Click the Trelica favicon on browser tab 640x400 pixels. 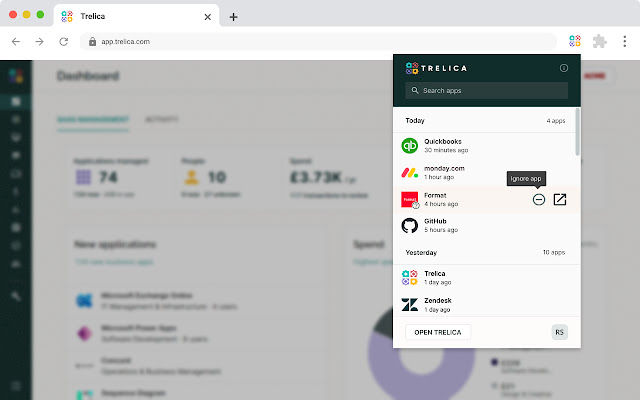[67, 16]
